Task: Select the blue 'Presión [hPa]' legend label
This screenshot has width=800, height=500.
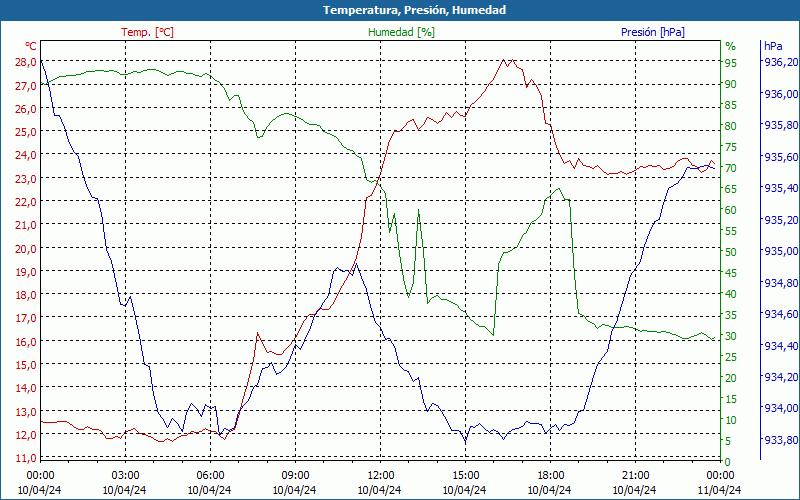Action: pyautogui.click(x=653, y=32)
